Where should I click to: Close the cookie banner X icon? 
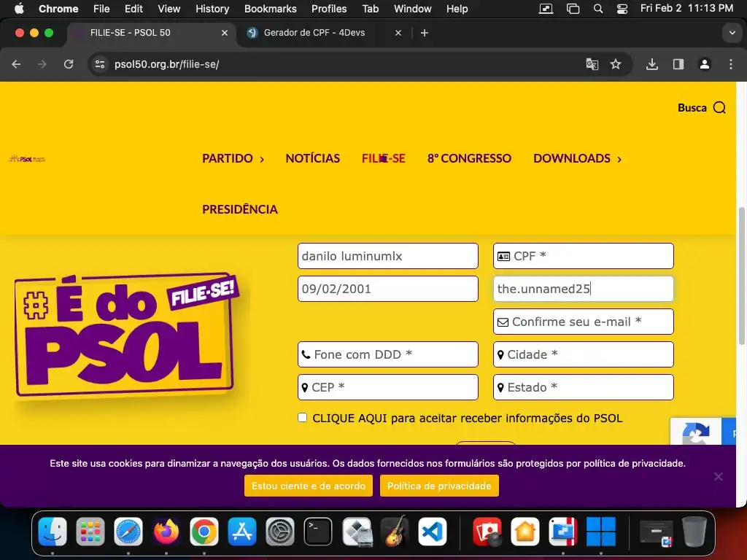click(719, 476)
